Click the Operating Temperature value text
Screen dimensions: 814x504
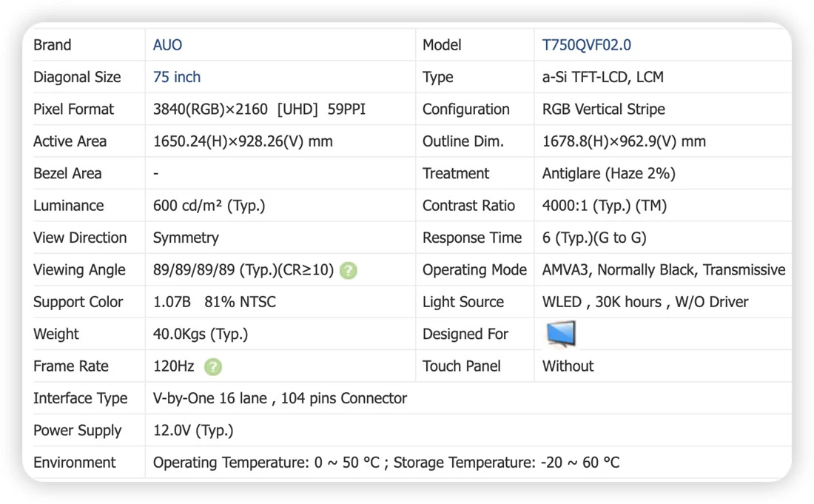click(386, 463)
